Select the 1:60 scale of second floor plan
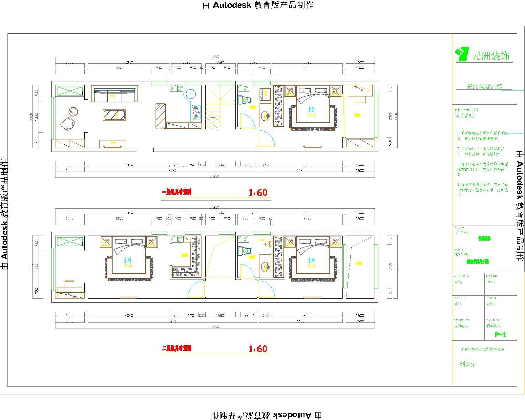Screen dimensions: 525x420 point(258,349)
